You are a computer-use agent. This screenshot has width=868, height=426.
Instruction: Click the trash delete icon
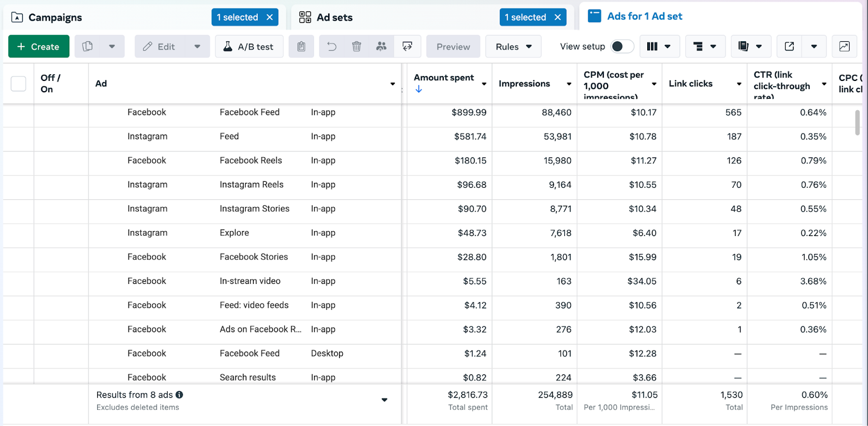point(356,47)
